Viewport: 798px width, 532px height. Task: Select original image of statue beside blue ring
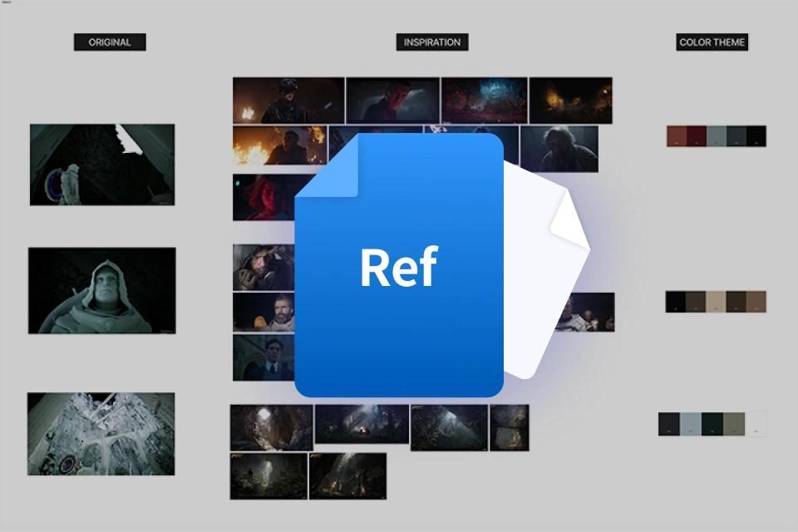(x=102, y=165)
